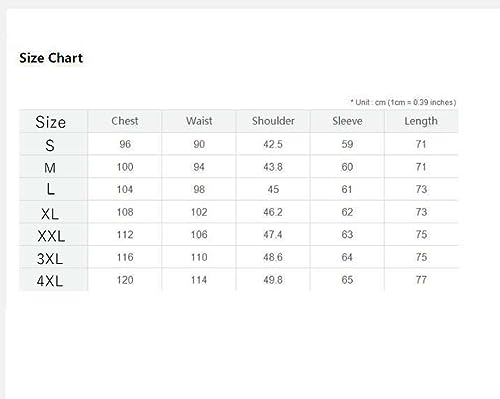This screenshot has width=500, height=399.
Task: Select waist value 102 in XL row
Action: click(199, 212)
